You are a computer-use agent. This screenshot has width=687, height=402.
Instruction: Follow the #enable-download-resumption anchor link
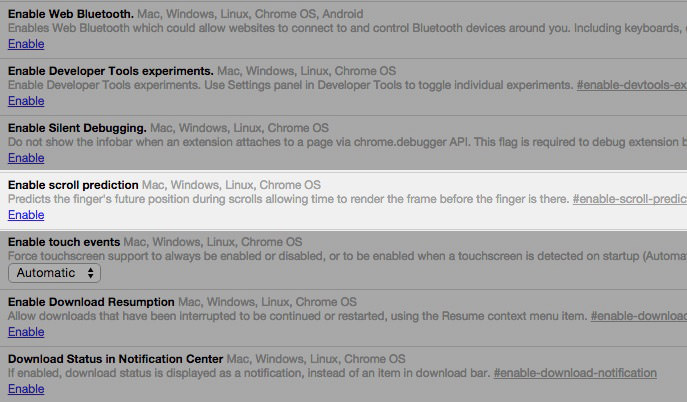click(x=638, y=316)
